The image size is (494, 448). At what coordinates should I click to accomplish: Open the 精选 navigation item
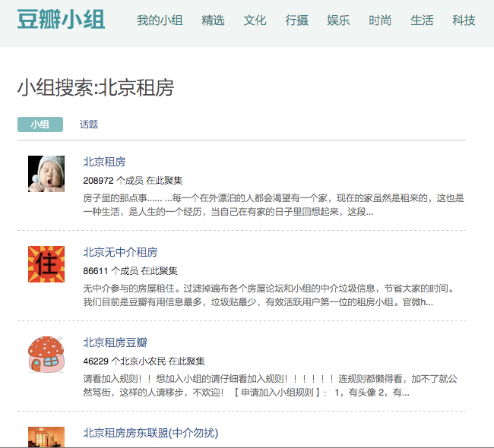point(213,21)
